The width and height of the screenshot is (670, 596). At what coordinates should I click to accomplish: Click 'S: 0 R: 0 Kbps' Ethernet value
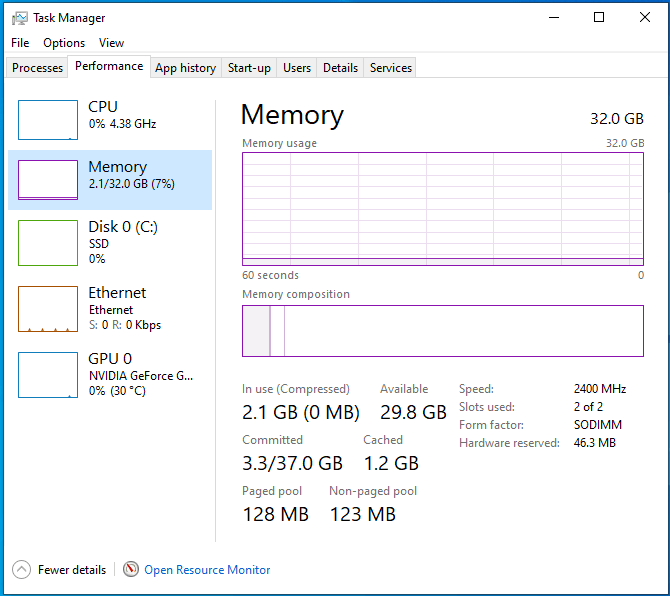click(x=125, y=325)
